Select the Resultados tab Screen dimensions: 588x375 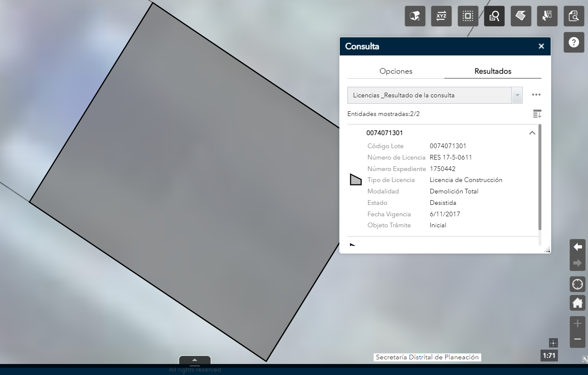pyautogui.click(x=493, y=71)
